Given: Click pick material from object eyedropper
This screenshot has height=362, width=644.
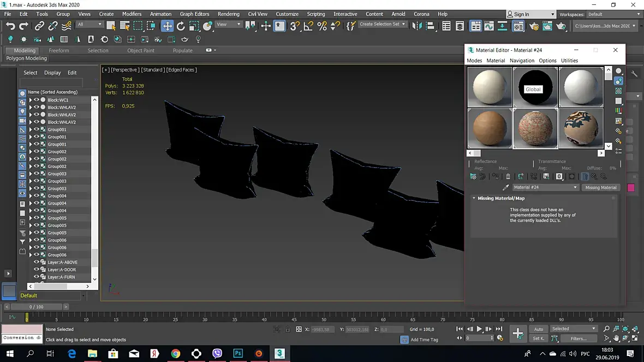Looking at the screenshot, I should point(505,188).
